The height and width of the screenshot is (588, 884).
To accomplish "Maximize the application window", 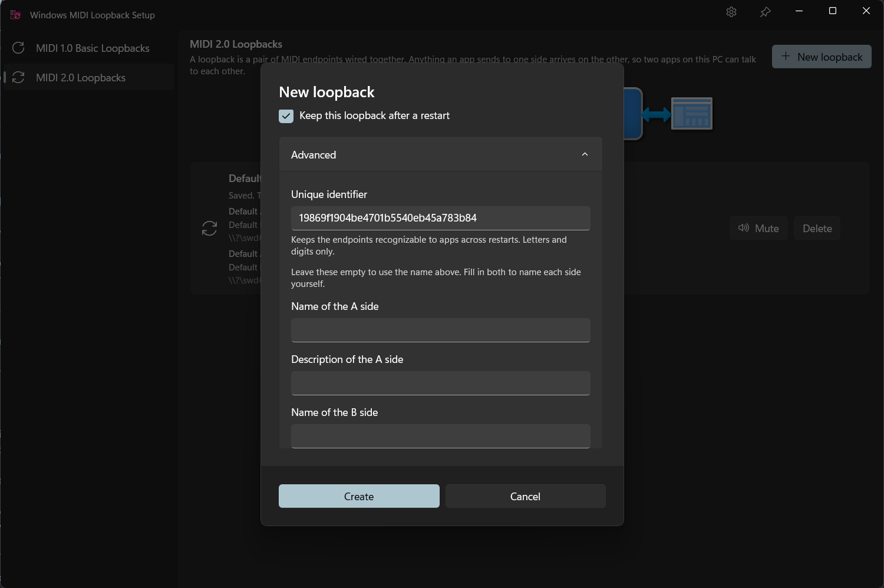I will 833,11.
